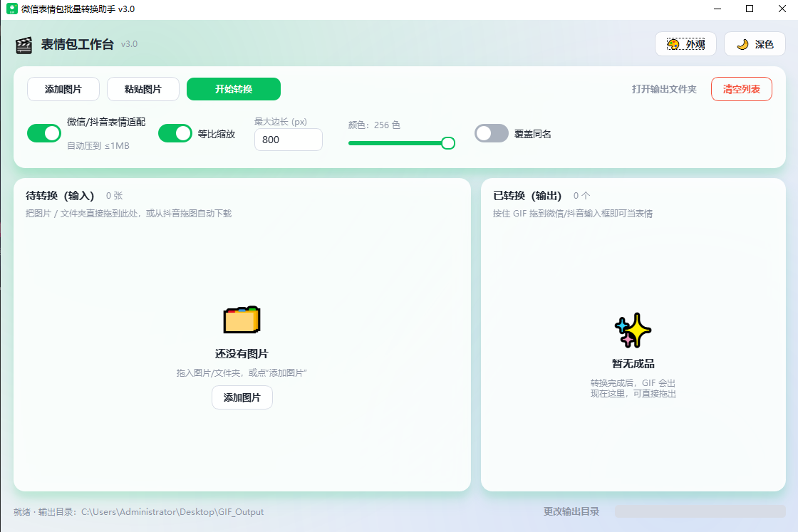798x532 pixels.
Task: Click the 添加图片 button in toolbar
Action: (x=63, y=89)
